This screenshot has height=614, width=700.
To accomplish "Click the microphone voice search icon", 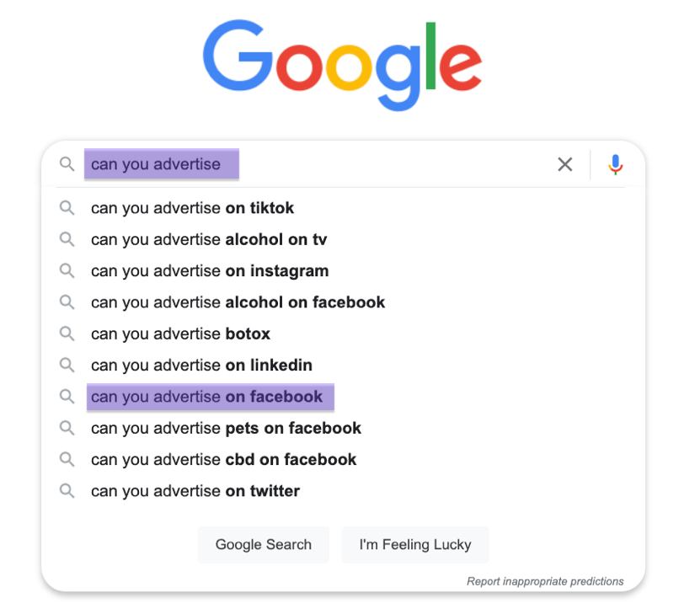I will coord(616,164).
